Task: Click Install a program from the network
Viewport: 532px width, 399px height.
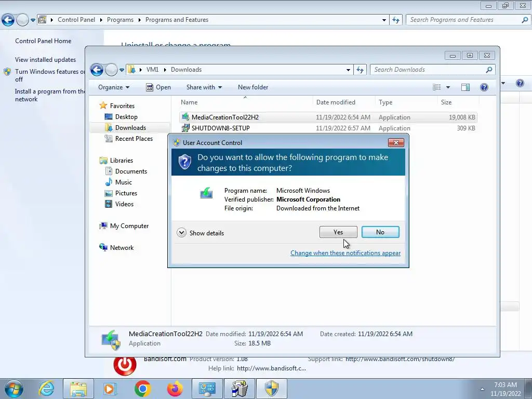Action: [x=49, y=96]
